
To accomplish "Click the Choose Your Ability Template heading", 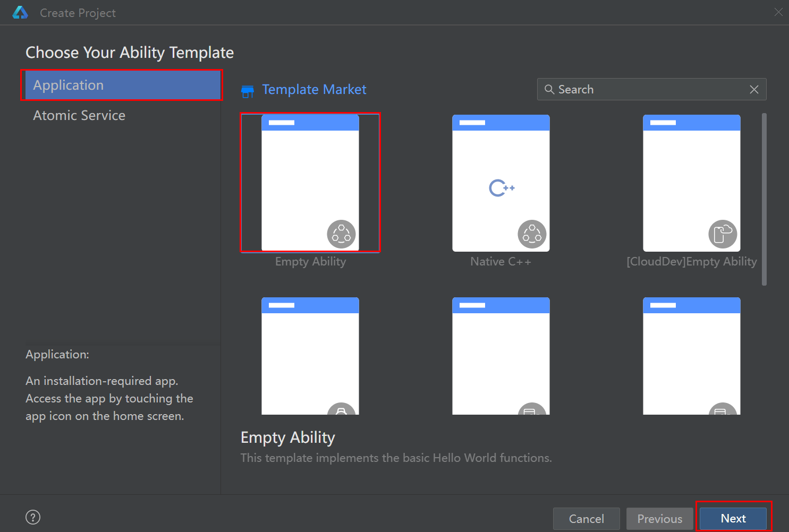I will coord(130,53).
